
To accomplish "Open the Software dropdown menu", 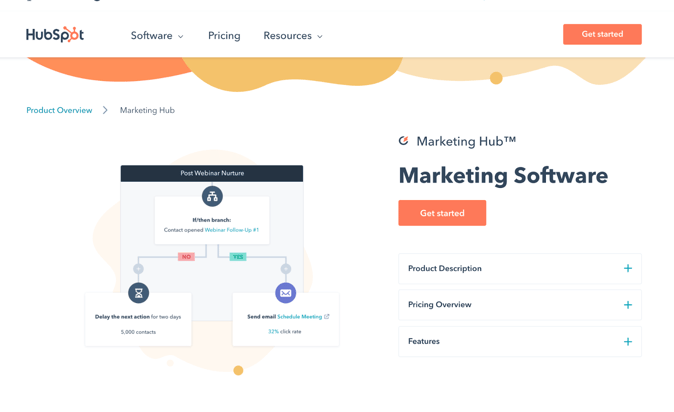I will coord(157,36).
